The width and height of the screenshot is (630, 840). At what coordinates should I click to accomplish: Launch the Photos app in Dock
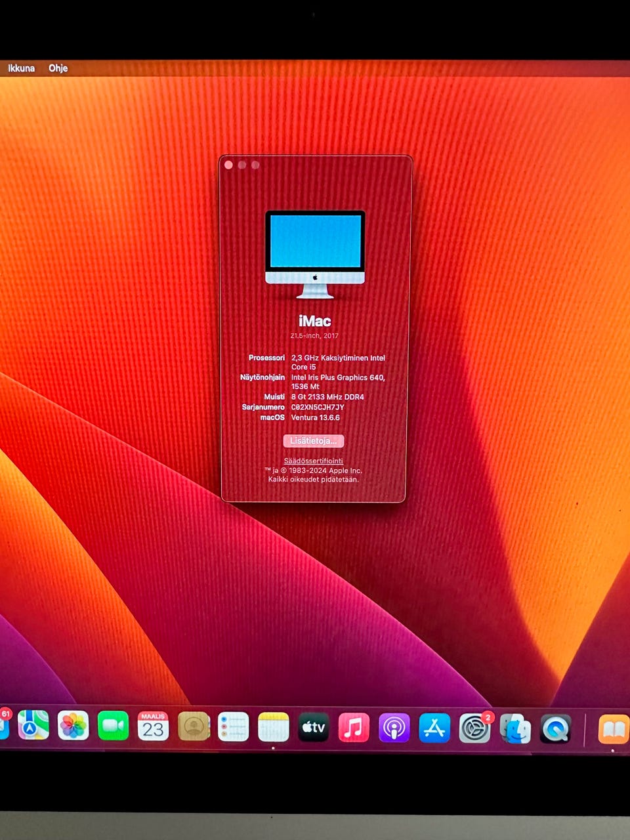(73, 726)
